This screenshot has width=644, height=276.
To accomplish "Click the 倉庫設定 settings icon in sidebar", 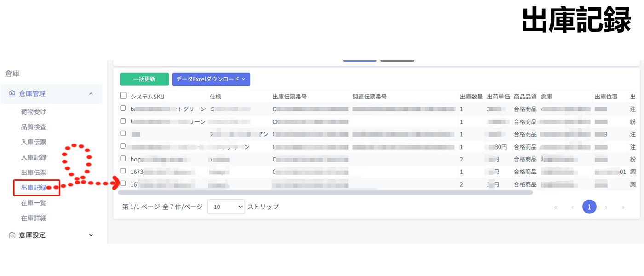I will pyautogui.click(x=12, y=235).
